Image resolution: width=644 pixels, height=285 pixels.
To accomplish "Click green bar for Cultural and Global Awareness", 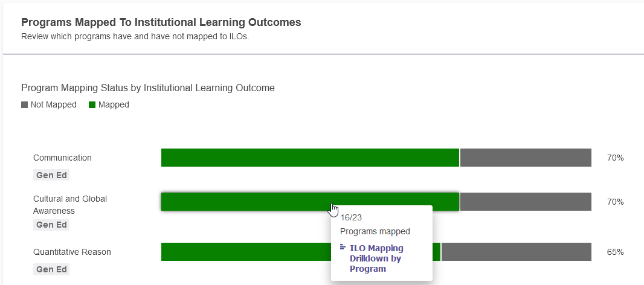I will 310,202.
